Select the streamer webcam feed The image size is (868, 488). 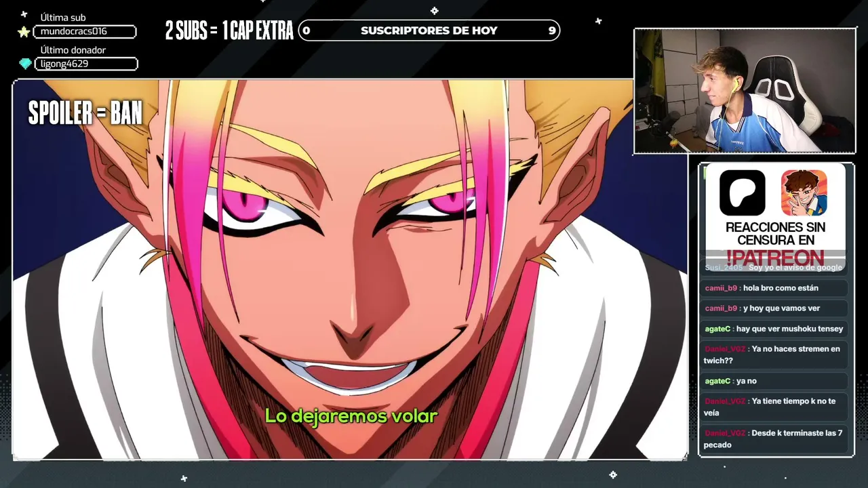(745, 91)
